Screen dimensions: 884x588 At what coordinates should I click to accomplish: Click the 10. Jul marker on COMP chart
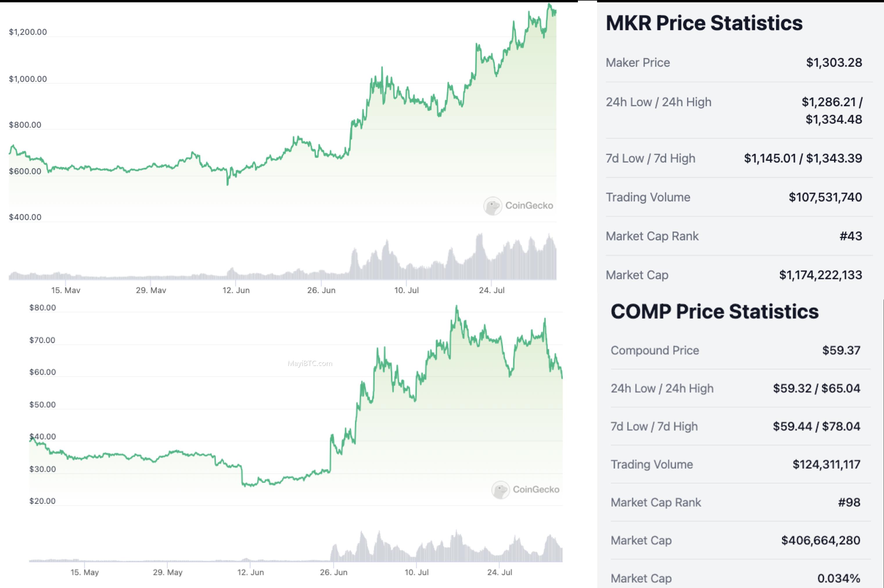point(416,573)
